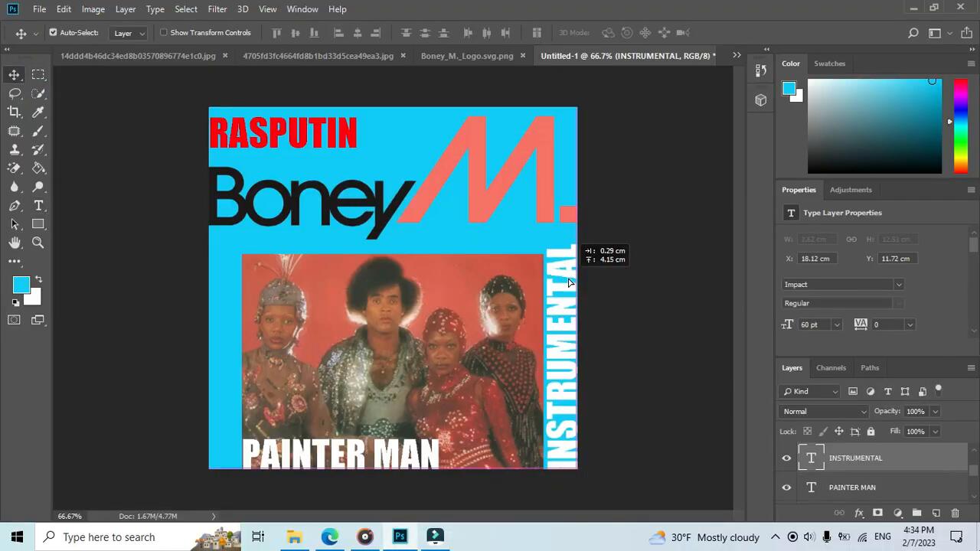This screenshot has height=551, width=980.
Task: Select the Crop tool
Action: coord(15,112)
